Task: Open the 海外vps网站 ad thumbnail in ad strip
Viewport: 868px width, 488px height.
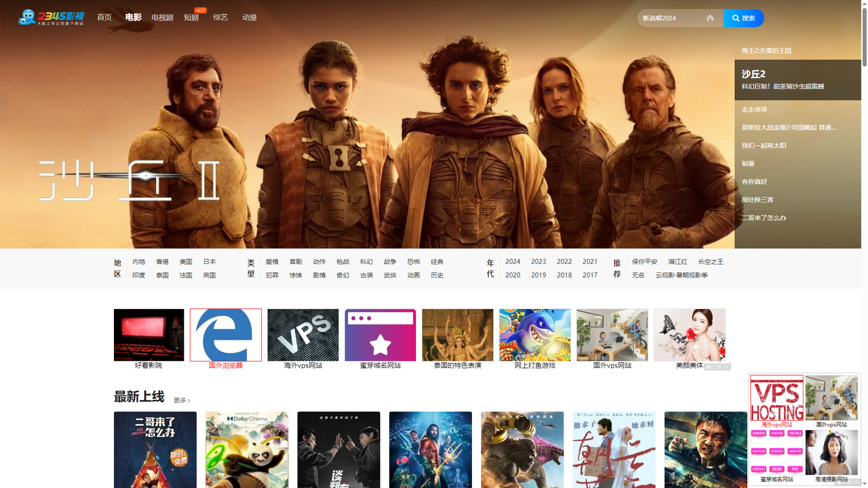Action: click(303, 335)
